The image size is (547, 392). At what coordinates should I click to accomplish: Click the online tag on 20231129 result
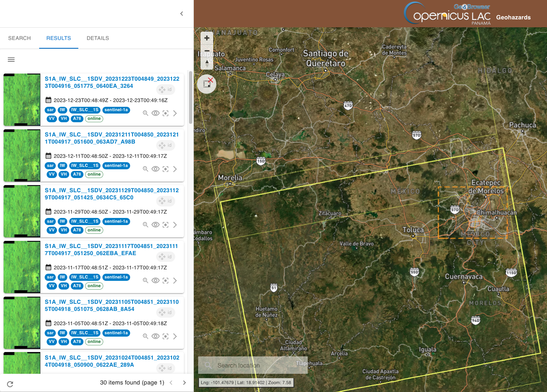point(94,230)
